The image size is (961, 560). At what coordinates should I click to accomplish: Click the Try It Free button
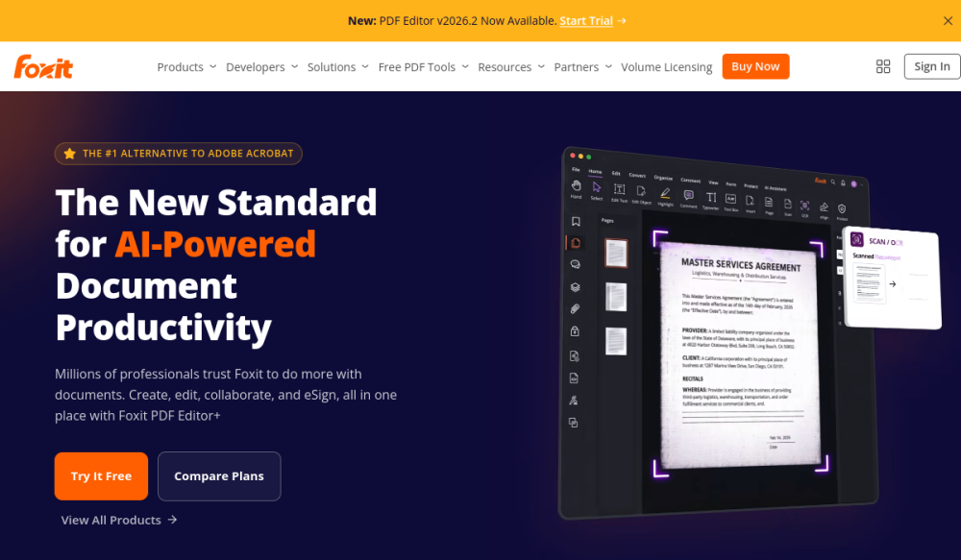coord(101,476)
